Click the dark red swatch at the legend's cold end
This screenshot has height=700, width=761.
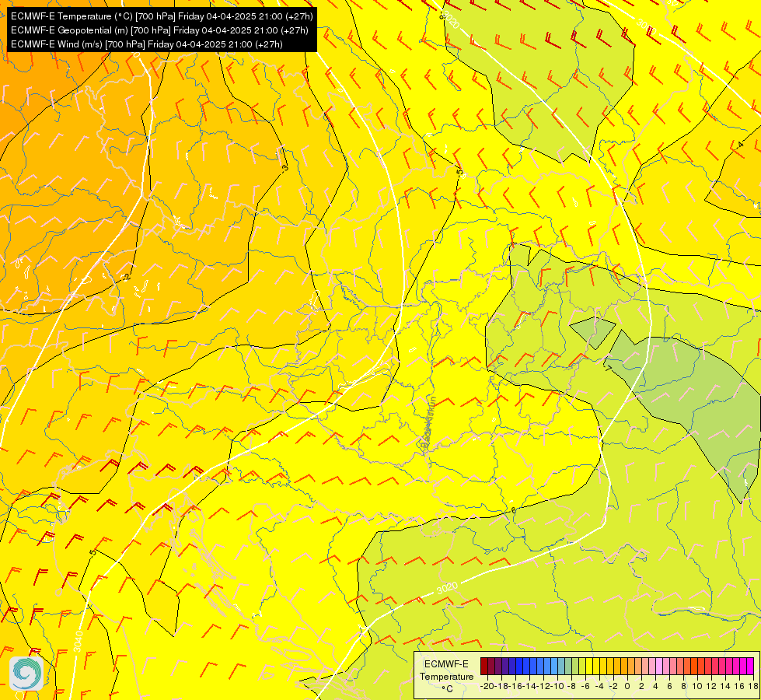[x=483, y=666]
